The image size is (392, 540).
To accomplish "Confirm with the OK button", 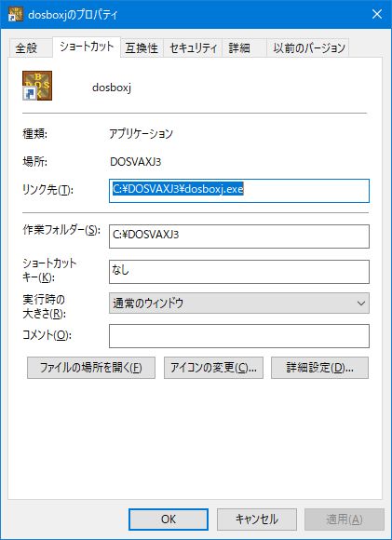I will 169,520.
